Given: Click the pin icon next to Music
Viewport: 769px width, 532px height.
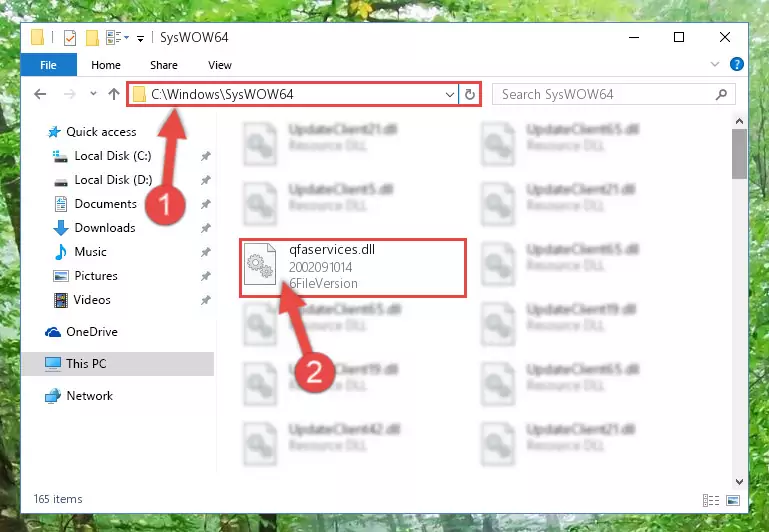Looking at the screenshot, I should click(205, 252).
